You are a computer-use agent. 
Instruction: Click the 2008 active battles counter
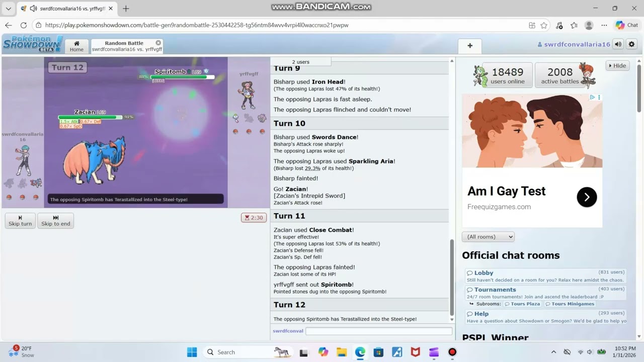560,75
